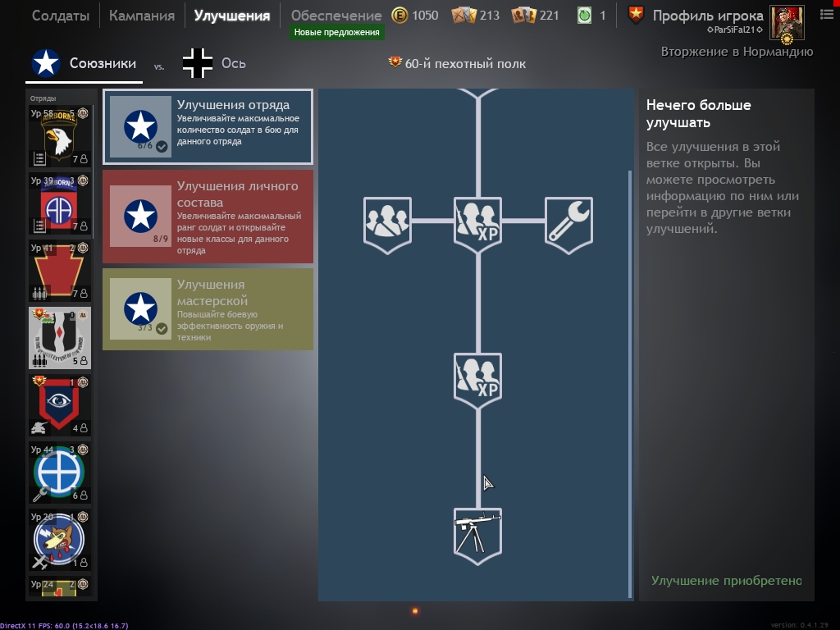Open the Кампания tab
Screen dimensions: 840x630
click(142, 16)
